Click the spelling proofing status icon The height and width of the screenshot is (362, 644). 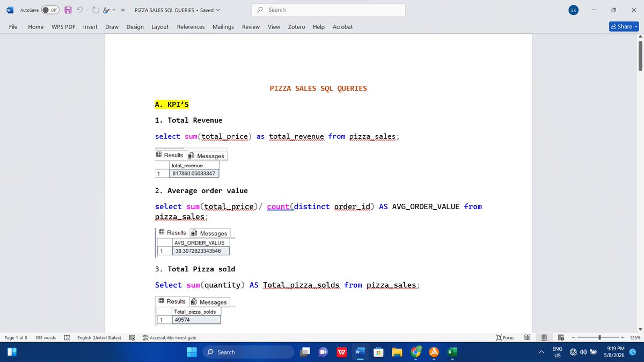(x=67, y=337)
